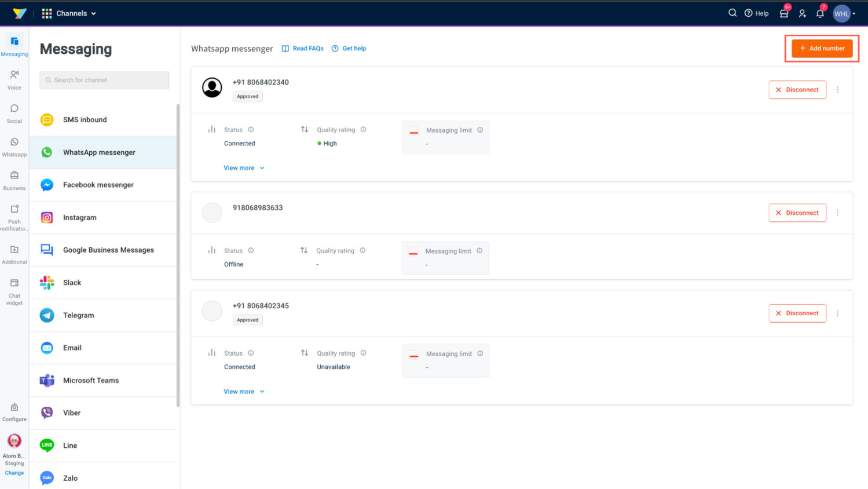Click Status info icon for +91 8068402340
Viewport: 868px width, 489px height.
pyautogui.click(x=251, y=130)
